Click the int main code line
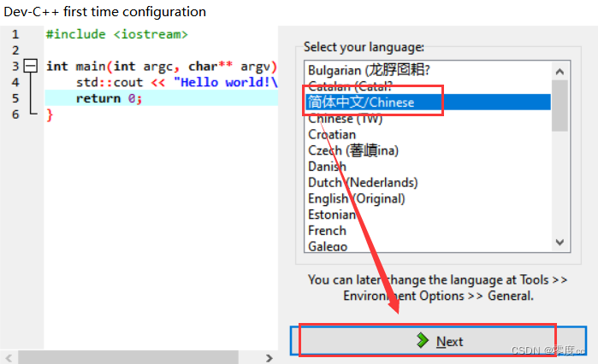The width and height of the screenshot is (598, 364). coord(162,67)
